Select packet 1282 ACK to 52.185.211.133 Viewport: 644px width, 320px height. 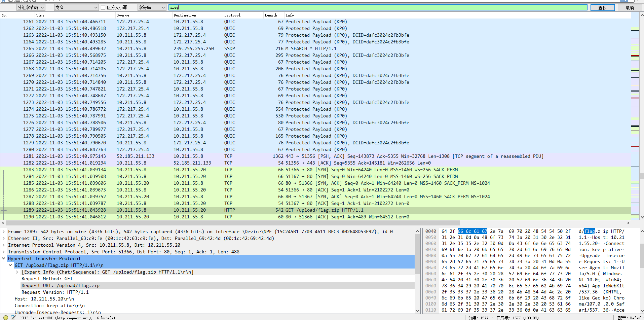(315, 163)
